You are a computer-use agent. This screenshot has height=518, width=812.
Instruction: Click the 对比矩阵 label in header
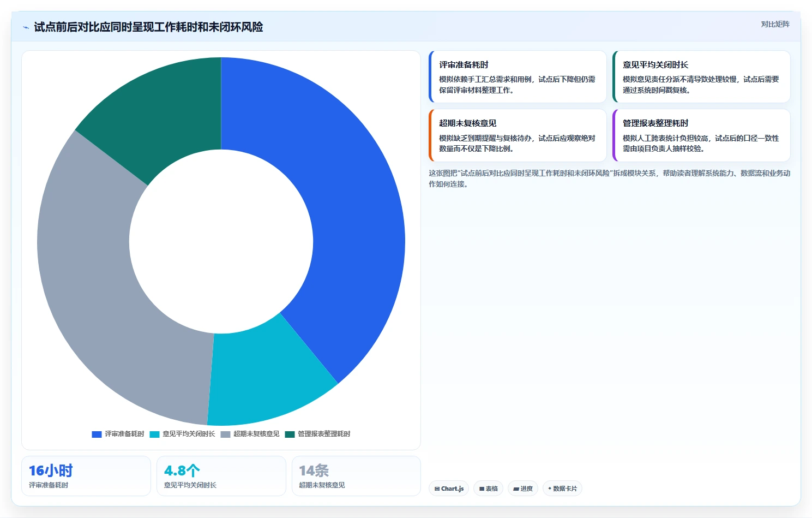(x=775, y=24)
